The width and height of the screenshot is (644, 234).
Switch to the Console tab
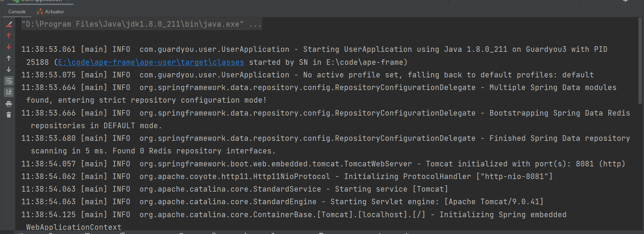17,12
